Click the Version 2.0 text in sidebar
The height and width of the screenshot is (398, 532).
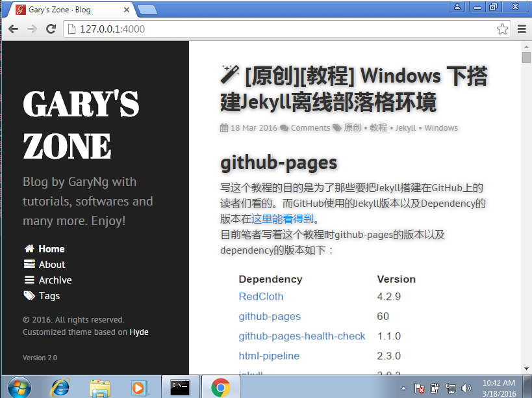(x=40, y=358)
